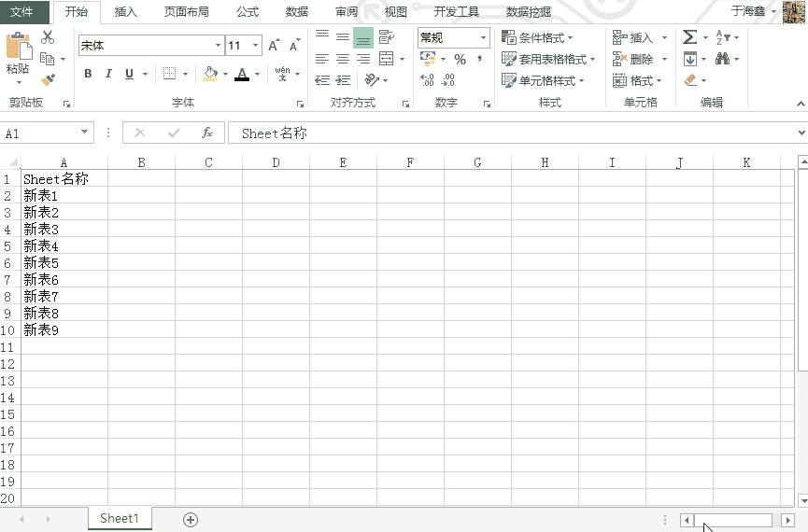Click the Paste clipboard icon
This screenshot has height=532, width=808.
(x=19, y=47)
